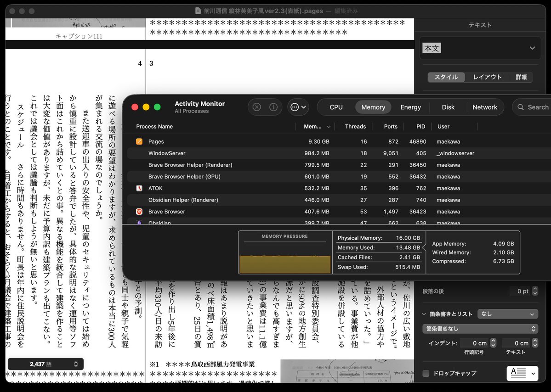Select the Brave Browser Helper (GPU) row

pos(339,177)
